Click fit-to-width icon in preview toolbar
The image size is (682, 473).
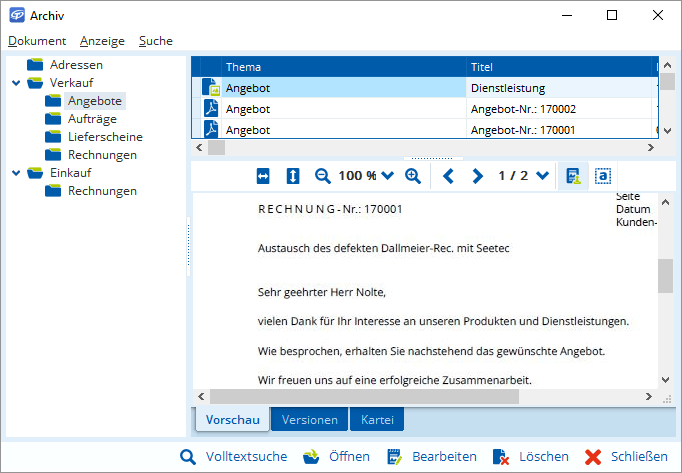pyautogui.click(x=263, y=176)
